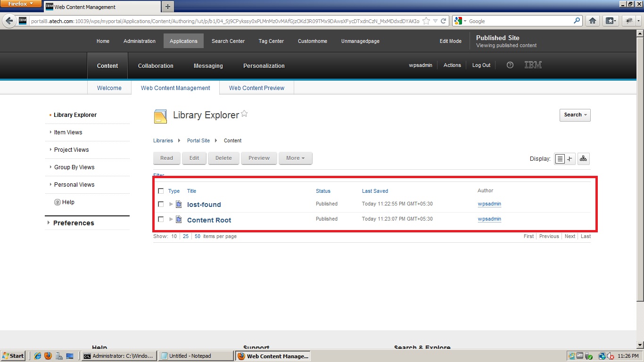
Task: Go to the Collaboration section
Action: tap(156, 66)
